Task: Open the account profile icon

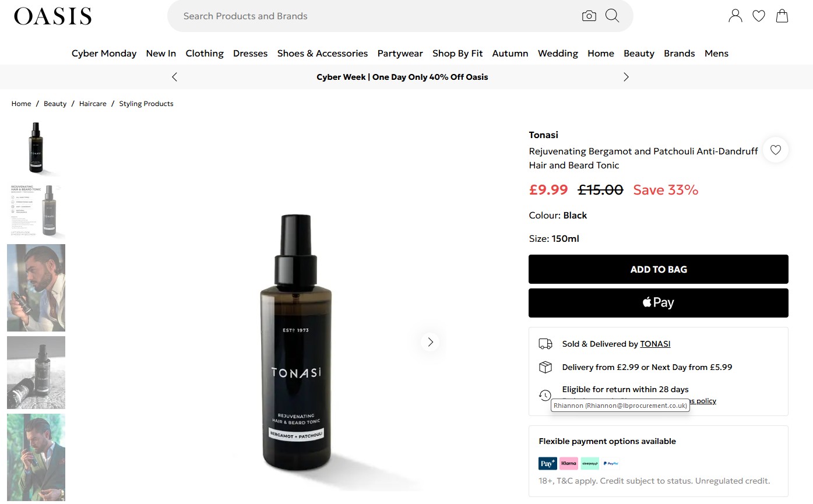Action: (735, 16)
